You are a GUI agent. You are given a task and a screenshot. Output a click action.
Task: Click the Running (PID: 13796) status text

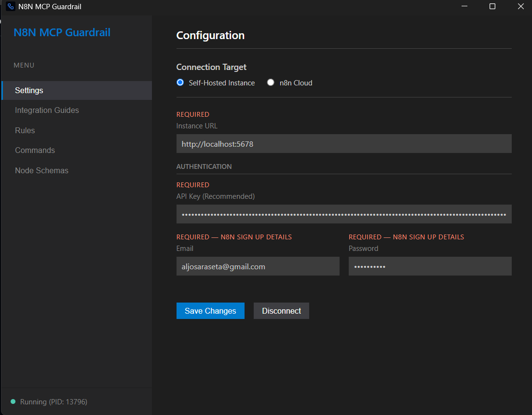54,401
